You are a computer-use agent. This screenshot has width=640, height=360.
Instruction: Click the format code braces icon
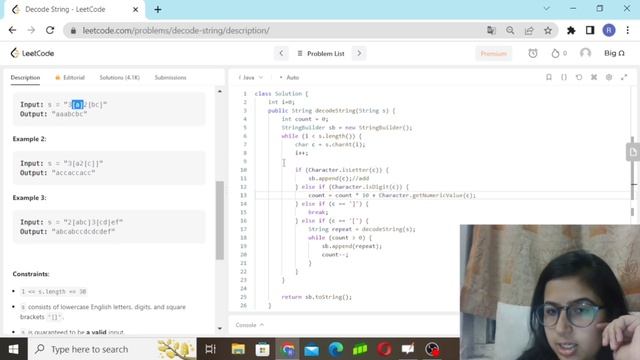564,77
